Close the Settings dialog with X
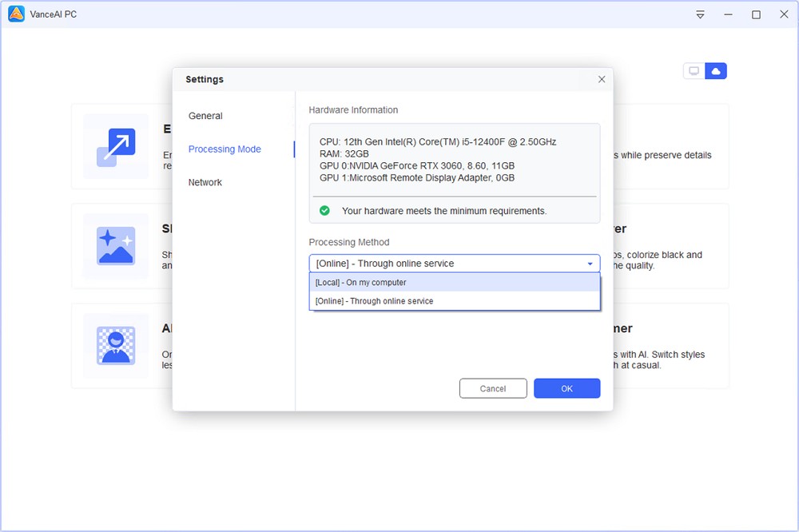Screen dimensions: 799x532 [x=602, y=79]
